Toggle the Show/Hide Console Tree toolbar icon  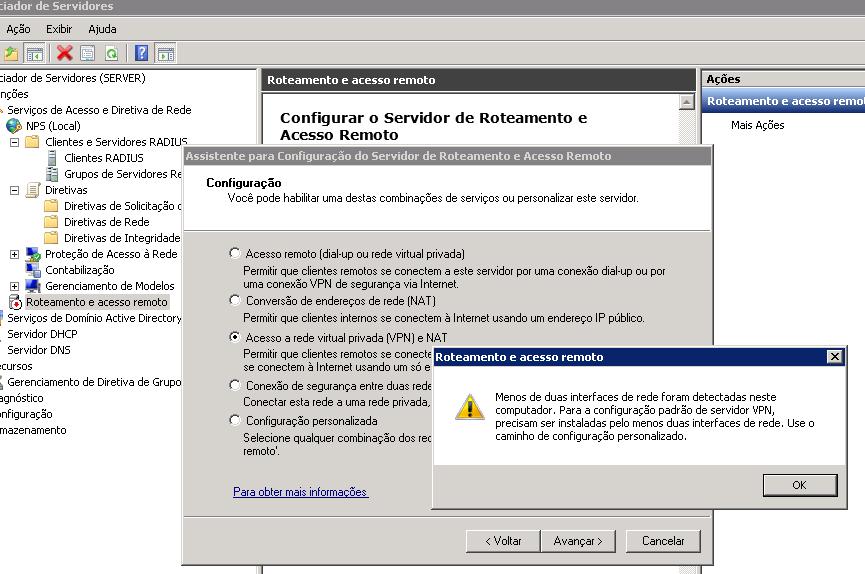click(34, 54)
